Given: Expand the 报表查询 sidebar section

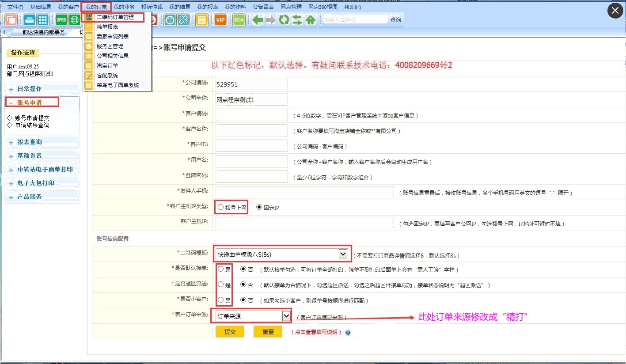Looking at the screenshot, I should pyautogui.click(x=29, y=142).
